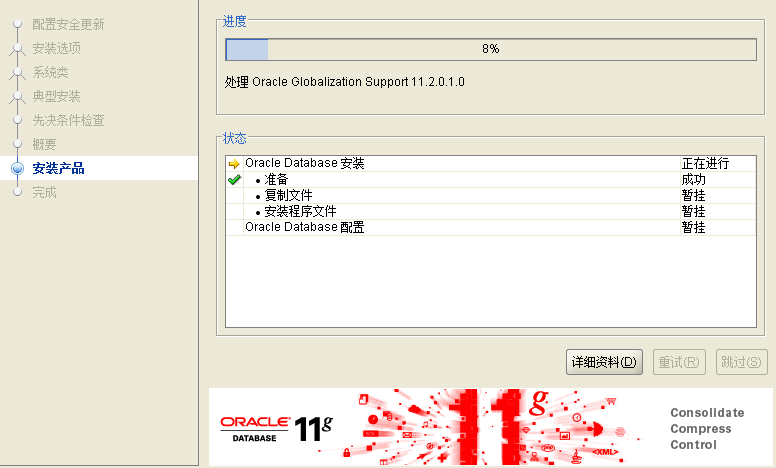Click the 状态 group label
The image size is (776, 468).
coord(235,138)
